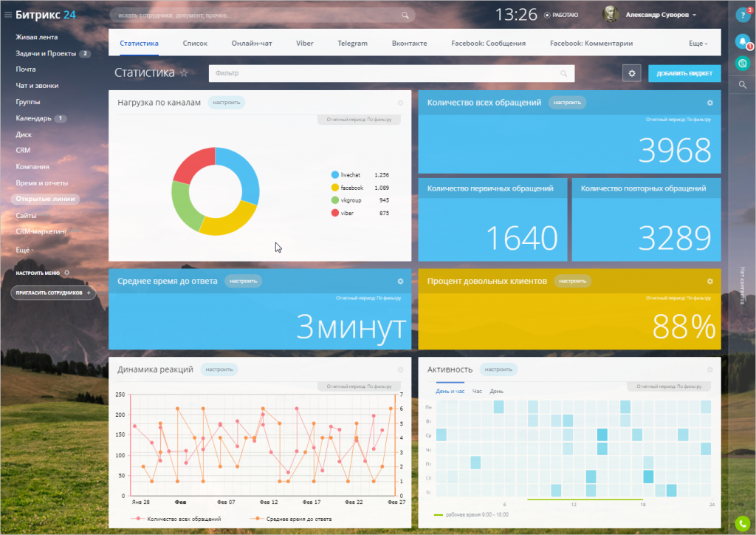Image resolution: width=756 pixels, height=535 pixels.
Task: Switch to the Статистика tab
Action: (139, 43)
